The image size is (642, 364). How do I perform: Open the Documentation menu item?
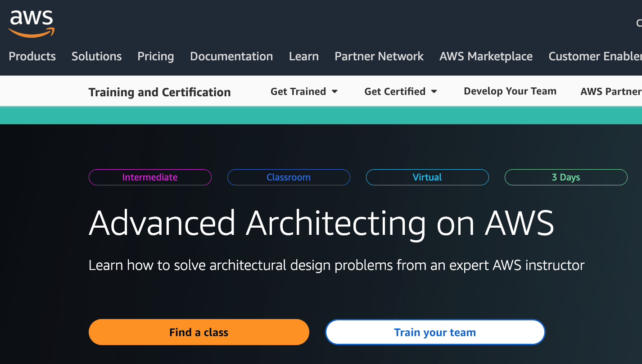pos(231,56)
